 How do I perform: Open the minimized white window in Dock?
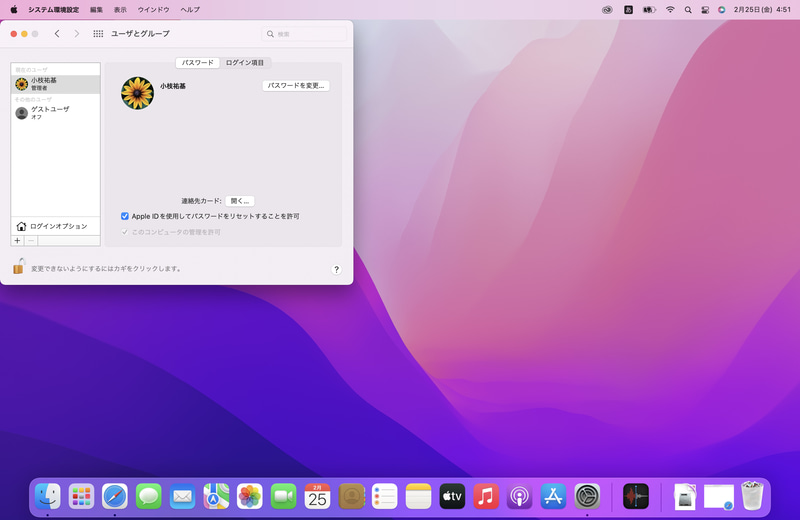[x=719, y=497]
